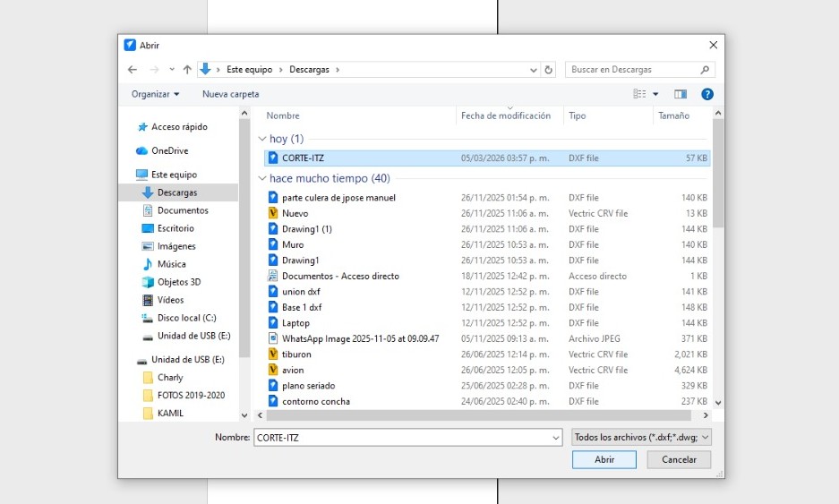This screenshot has width=839, height=504.
Task: Sort by Fecha de modificación column
Action: (x=506, y=115)
